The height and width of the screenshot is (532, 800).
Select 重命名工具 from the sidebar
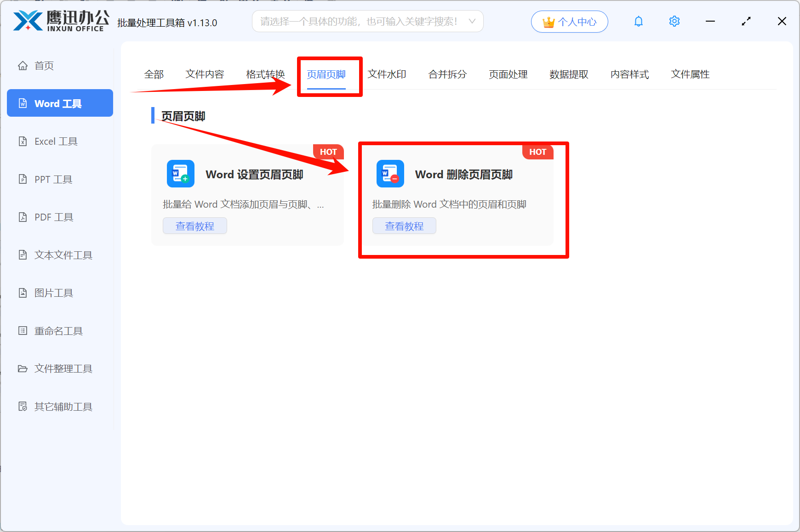pos(58,331)
